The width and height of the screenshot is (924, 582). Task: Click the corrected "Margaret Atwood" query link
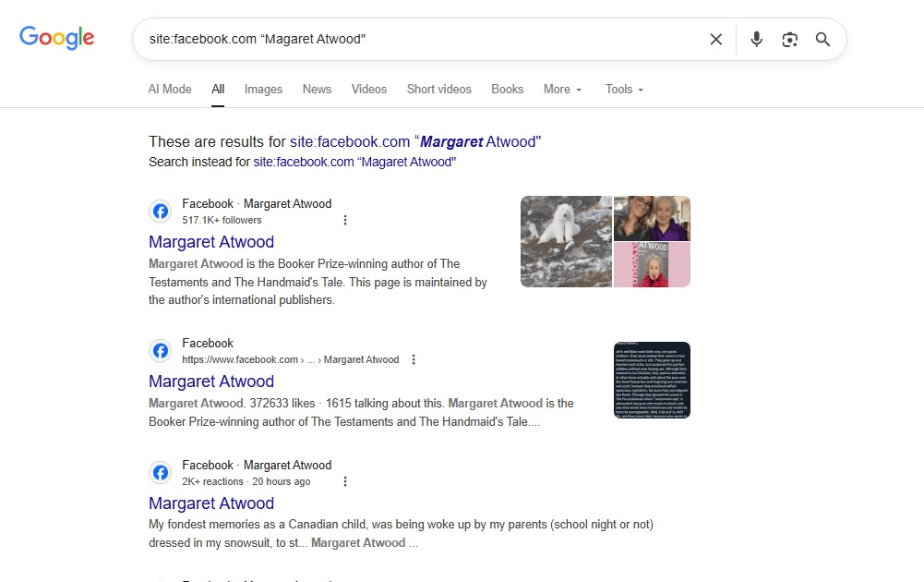415,142
